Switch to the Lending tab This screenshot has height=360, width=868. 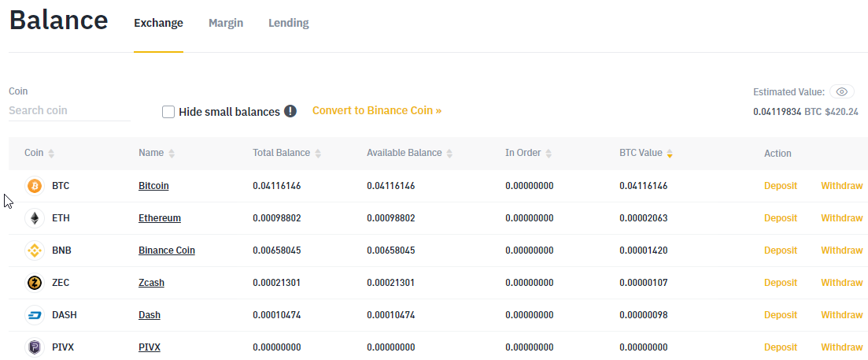[x=288, y=23]
